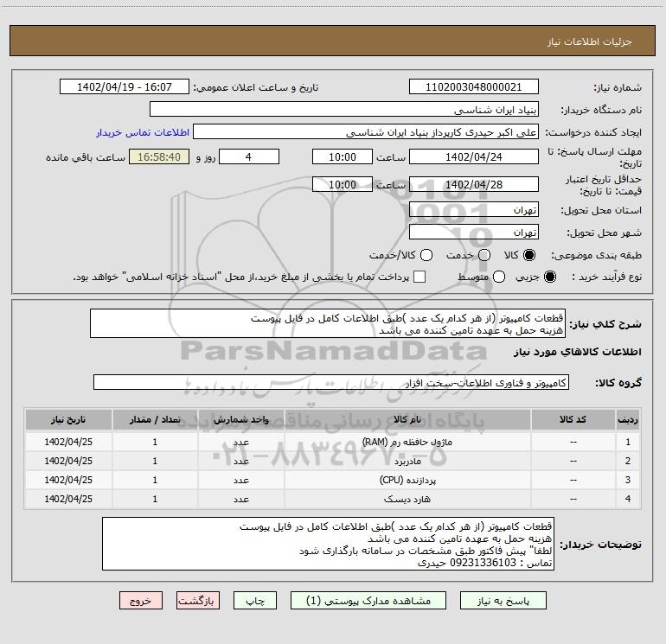Open مشاهده مدارک پیوستی (1) button
666x644 pixels.
click(x=368, y=601)
